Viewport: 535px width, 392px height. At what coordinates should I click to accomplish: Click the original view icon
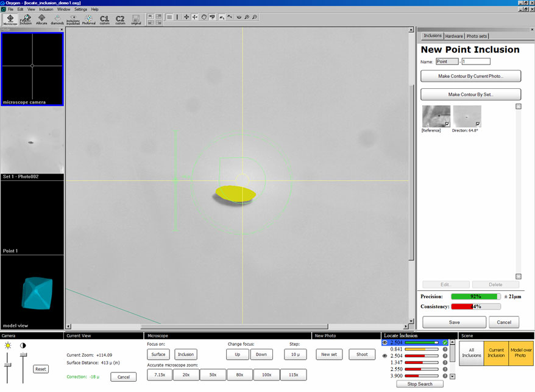136,19
